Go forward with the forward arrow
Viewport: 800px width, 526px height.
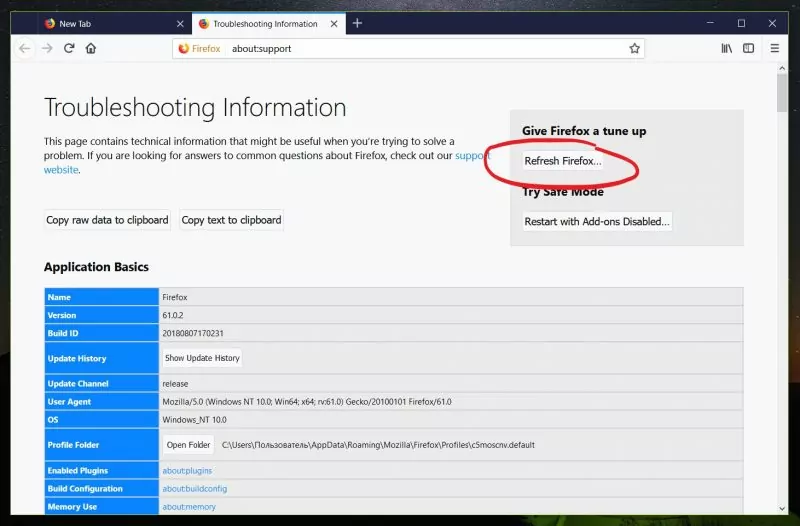(47, 48)
